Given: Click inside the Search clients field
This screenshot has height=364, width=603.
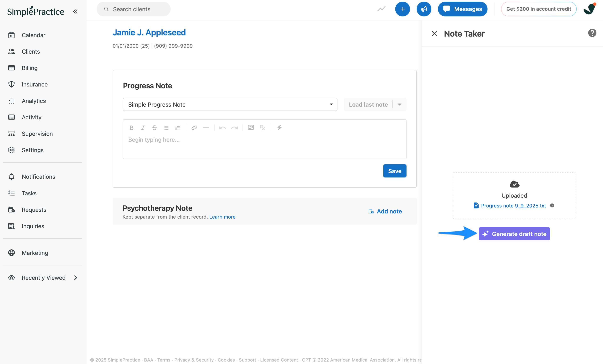Looking at the screenshot, I should pyautogui.click(x=133, y=9).
